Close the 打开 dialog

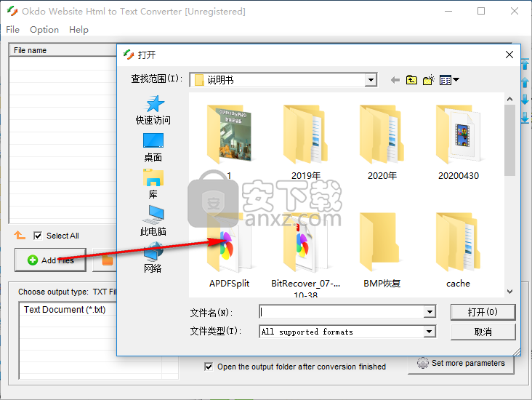click(x=509, y=55)
